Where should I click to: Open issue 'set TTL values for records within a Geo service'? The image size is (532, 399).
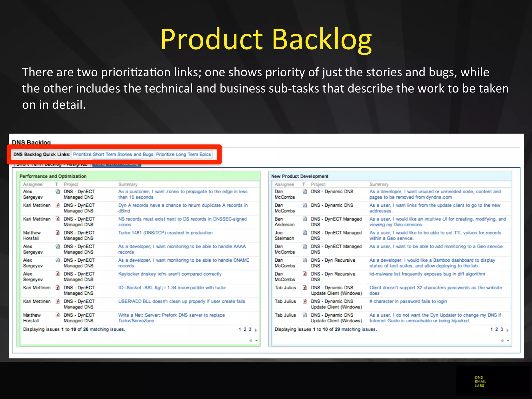click(x=435, y=235)
